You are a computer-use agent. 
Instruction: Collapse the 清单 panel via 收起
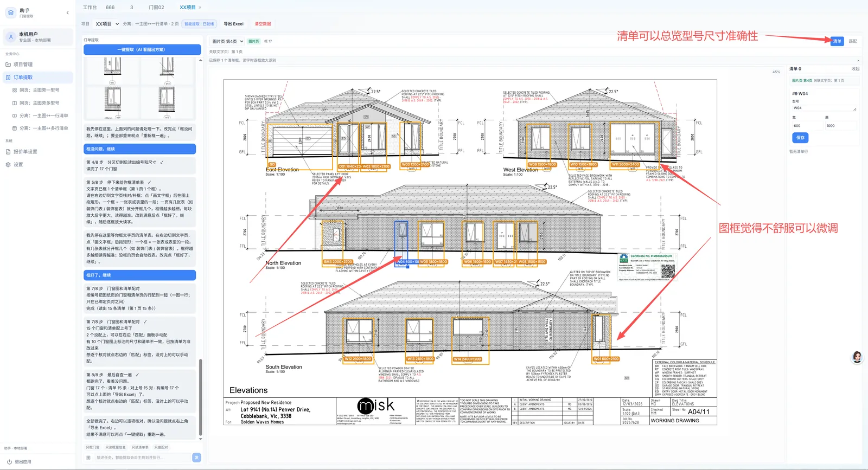[856, 69]
